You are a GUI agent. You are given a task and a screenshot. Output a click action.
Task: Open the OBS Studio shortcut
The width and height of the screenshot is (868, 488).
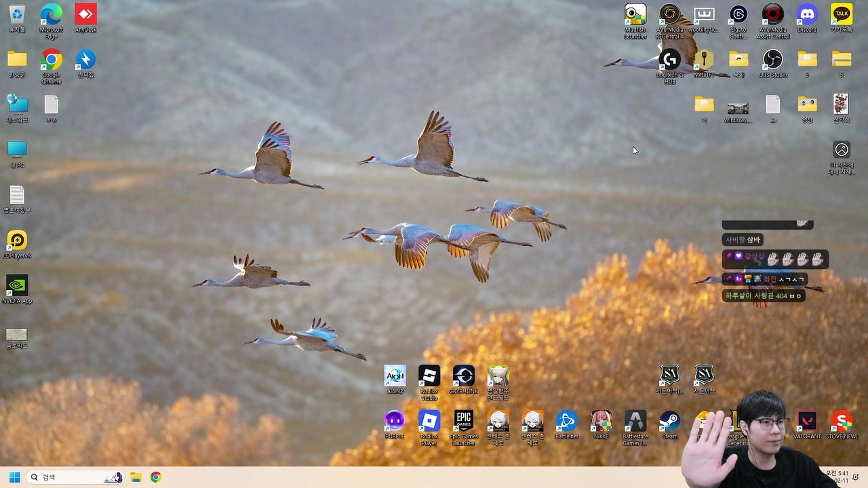click(x=773, y=60)
